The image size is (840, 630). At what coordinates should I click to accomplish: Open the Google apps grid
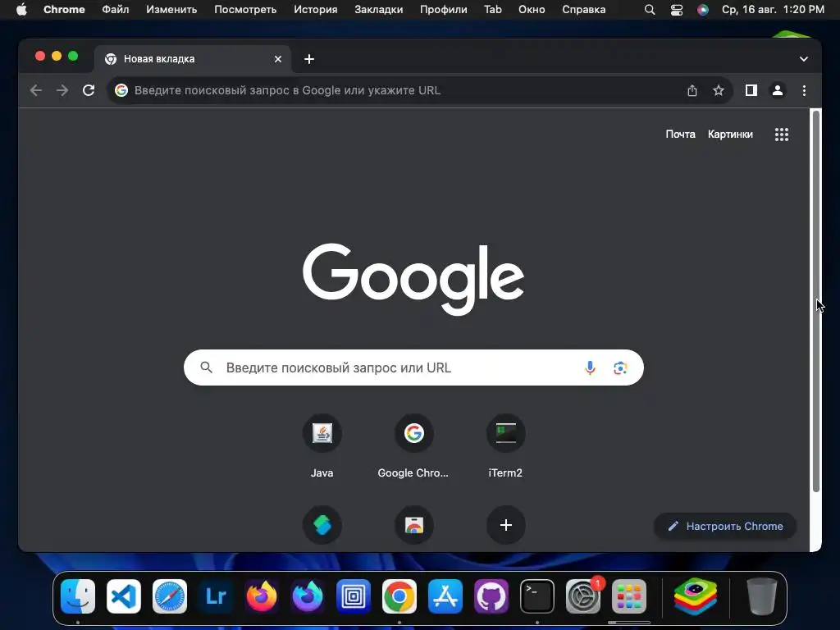click(782, 135)
